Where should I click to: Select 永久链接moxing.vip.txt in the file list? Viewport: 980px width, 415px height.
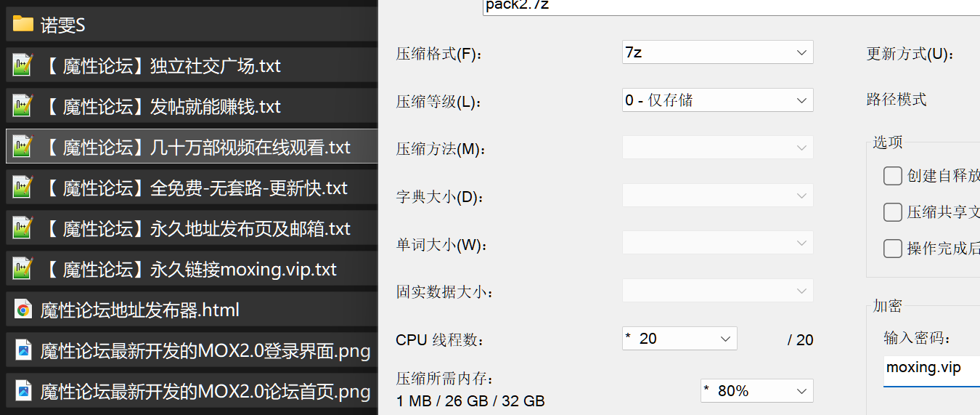(192, 270)
